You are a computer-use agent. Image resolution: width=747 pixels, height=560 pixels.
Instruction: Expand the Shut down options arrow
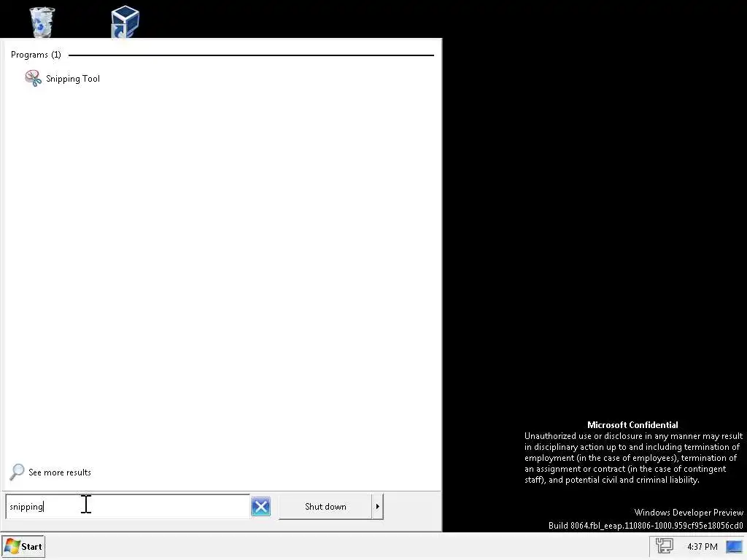tap(377, 507)
